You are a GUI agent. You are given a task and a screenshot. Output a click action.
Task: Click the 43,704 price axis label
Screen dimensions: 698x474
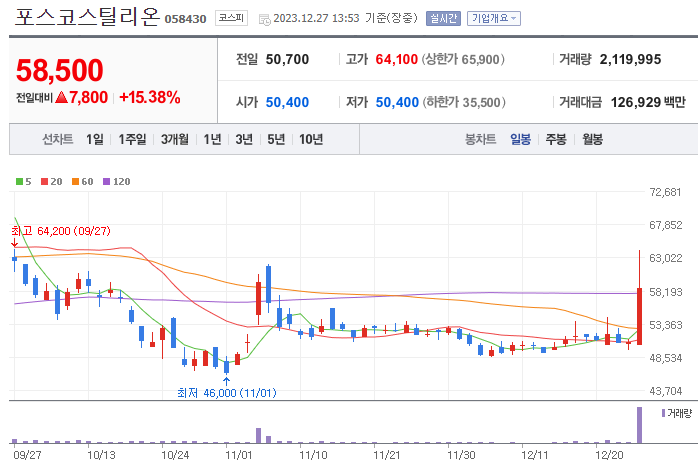[666, 391]
